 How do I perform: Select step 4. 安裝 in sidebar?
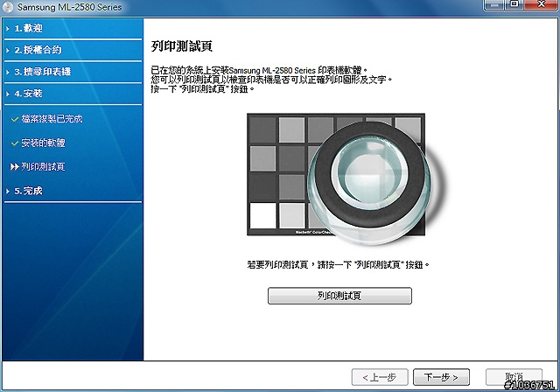[28, 94]
